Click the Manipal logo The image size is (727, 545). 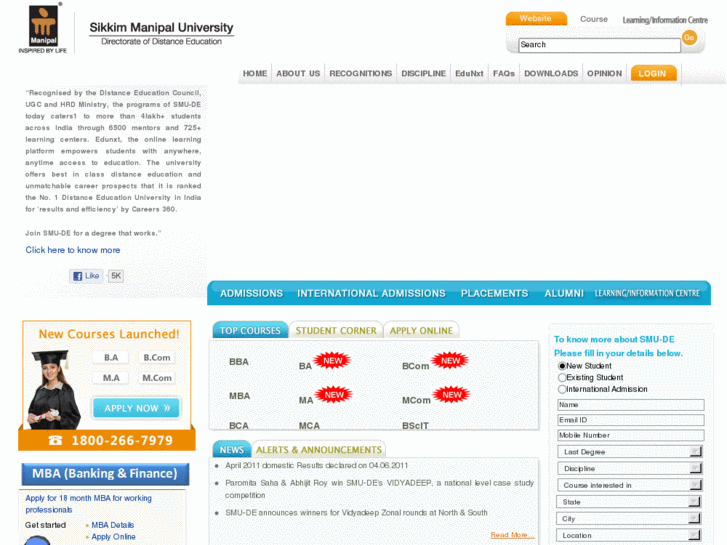click(x=43, y=27)
